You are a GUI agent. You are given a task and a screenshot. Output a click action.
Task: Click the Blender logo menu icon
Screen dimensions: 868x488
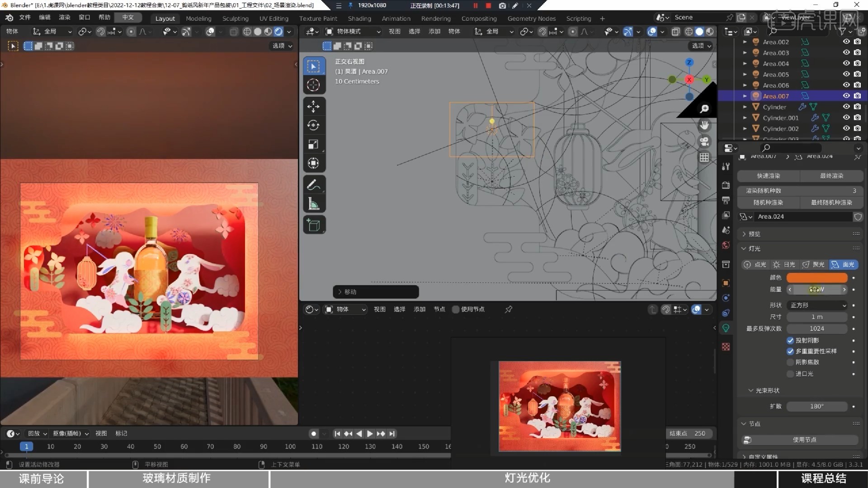pos(9,18)
